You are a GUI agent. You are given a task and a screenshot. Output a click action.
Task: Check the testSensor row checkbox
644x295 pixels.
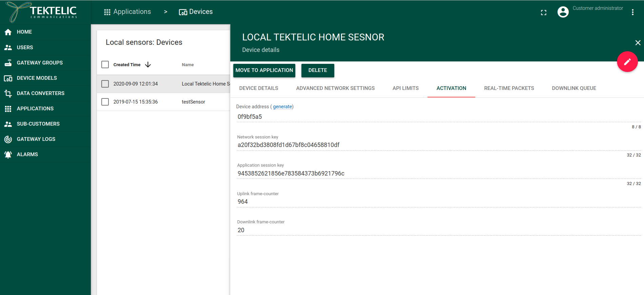point(105,102)
